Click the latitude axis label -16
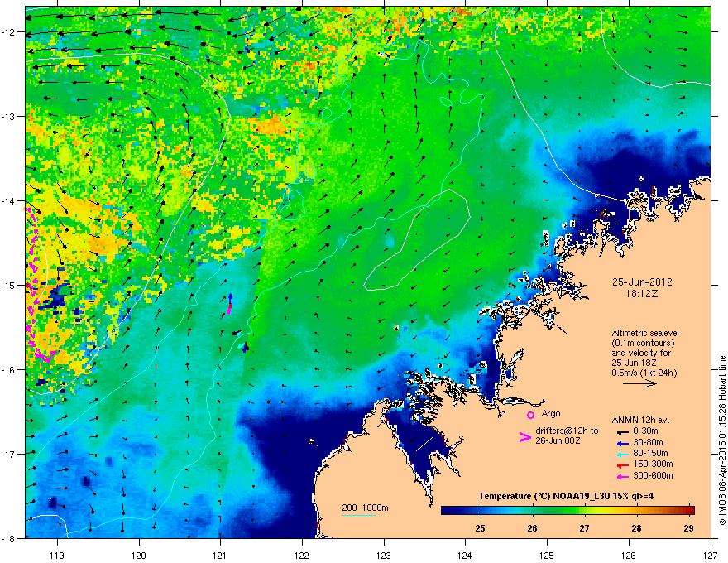This screenshot has width=728, height=563. [8, 370]
